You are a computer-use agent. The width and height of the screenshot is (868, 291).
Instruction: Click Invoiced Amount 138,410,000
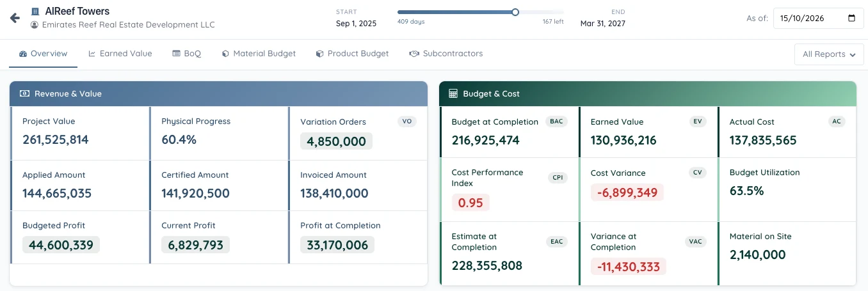(x=334, y=193)
